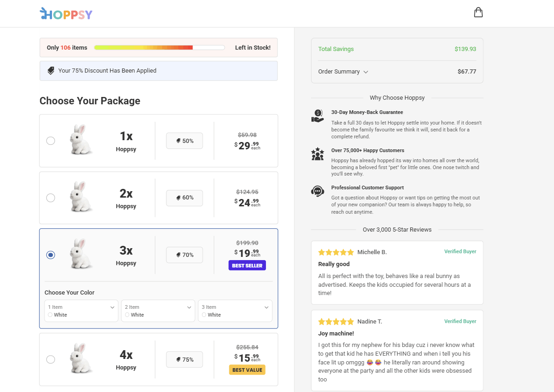Click the struck-through $255.84 price

coord(247,347)
